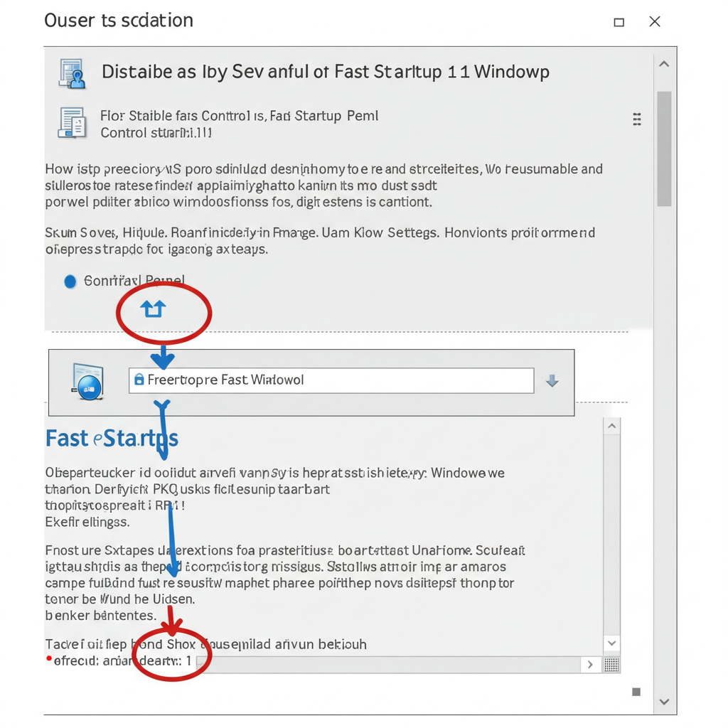Click the document list icon beside 'Flor Staible fars Control'
The height and width of the screenshot is (728, 728).
tap(72, 122)
